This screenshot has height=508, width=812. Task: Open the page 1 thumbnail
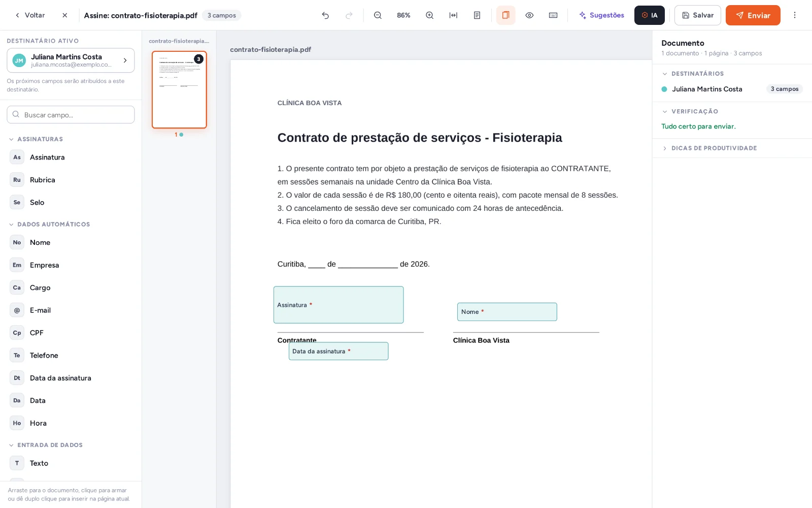click(x=179, y=89)
